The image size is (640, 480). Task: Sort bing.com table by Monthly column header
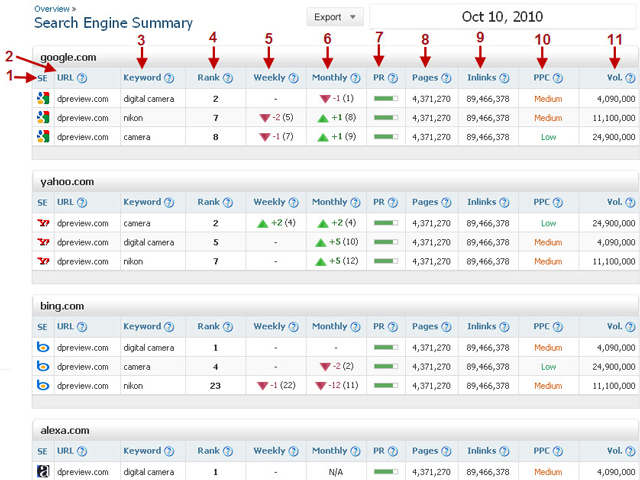[x=329, y=326]
